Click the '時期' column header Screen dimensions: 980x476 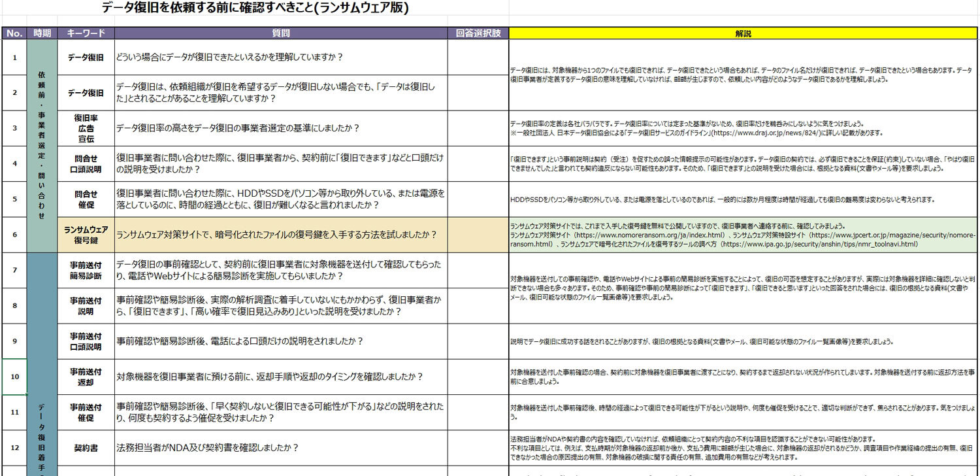click(42, 33)
